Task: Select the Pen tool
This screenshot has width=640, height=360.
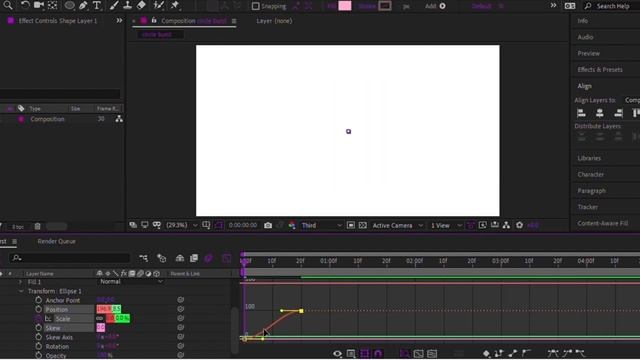Action: point(84,5)
